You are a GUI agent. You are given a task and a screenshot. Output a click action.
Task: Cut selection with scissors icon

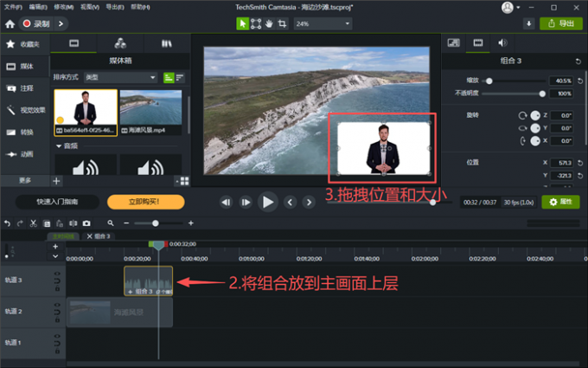[34, 223]
